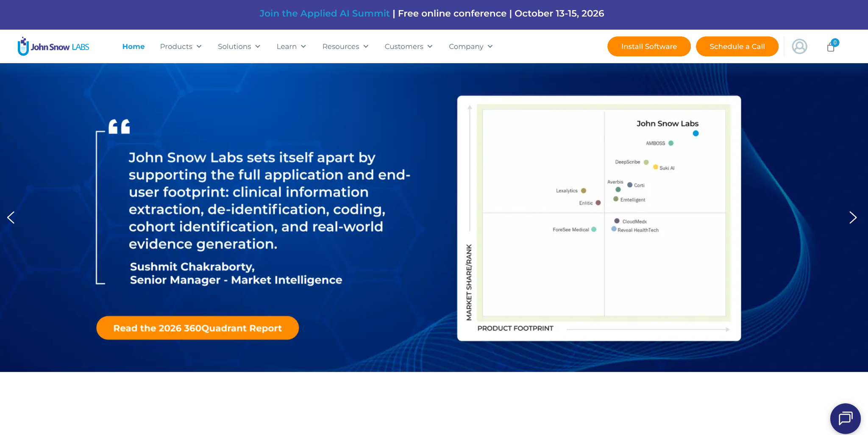Viewport: 868px width, 435px height.
Task: Open the Solutions nav label
Action: click(234, 47)
